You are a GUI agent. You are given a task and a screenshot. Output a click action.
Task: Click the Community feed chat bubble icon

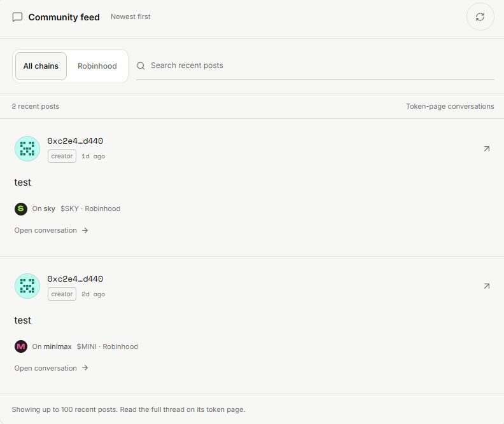(17, 17)
